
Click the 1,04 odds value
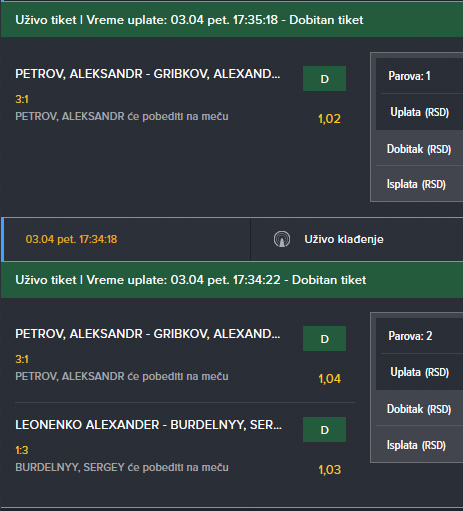pos(329,379)
